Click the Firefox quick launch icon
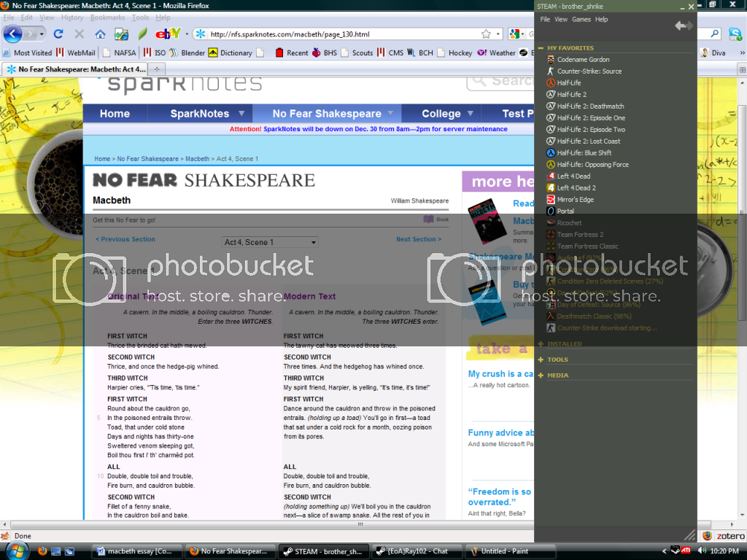 (42, 551)
